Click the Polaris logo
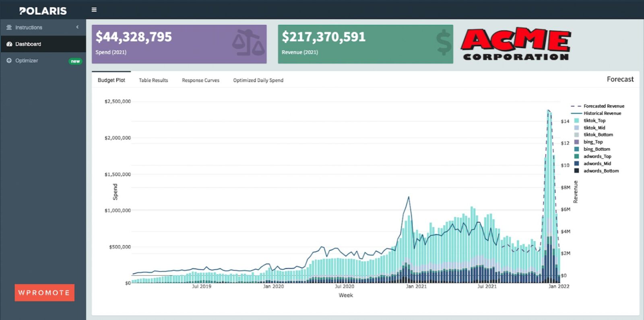 tap(43, 11)
